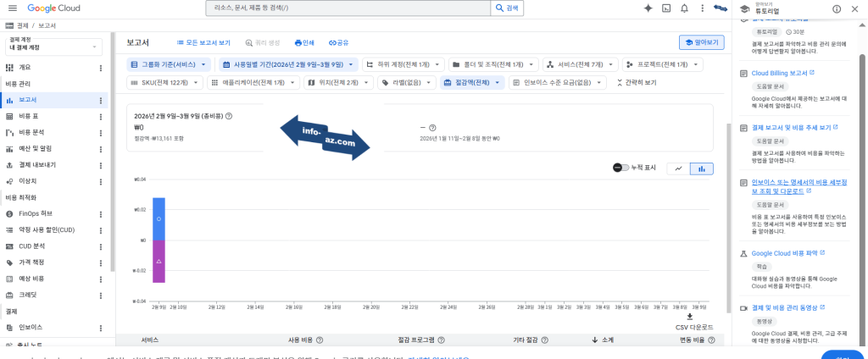The width and height of the screenshot is (868, 359).
Task: Click the info icon in tutorial panel header
Action: pyautogui.click(x=837, y=8)
